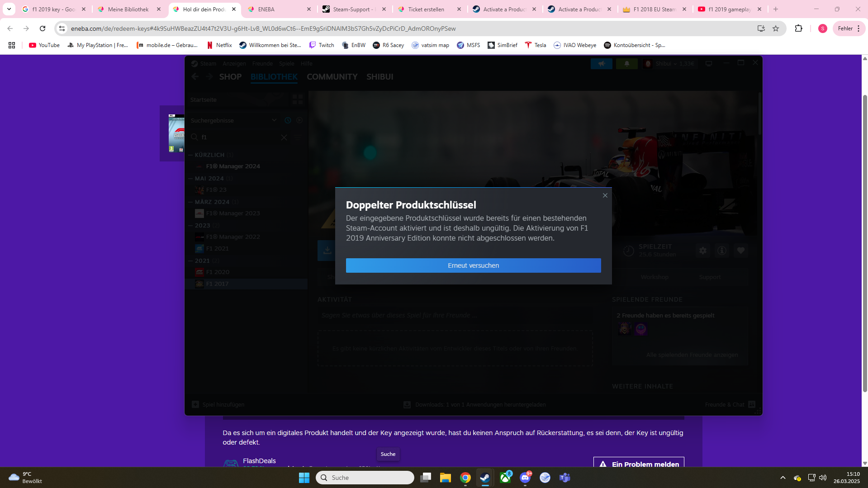This screenshot has height=488, width=868.
Task: Open the Xbox app in the taskbar
Action: pos(505,478)
